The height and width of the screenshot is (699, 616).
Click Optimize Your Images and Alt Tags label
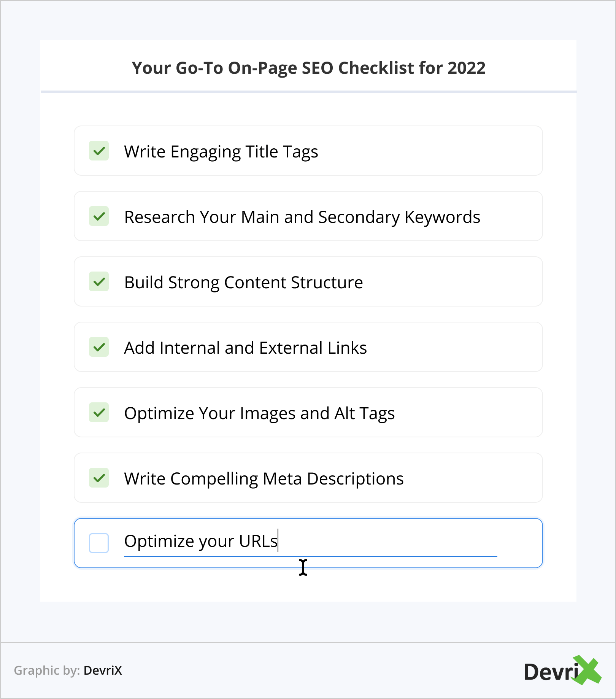pos(259,413)
